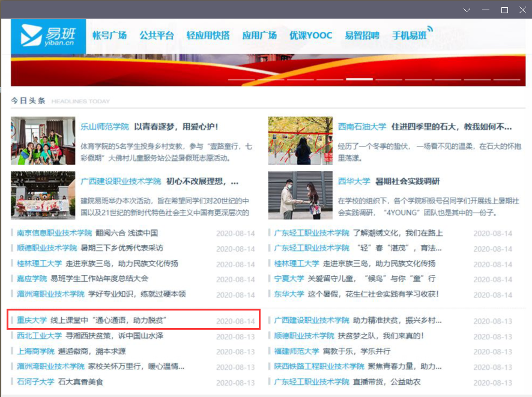532x397 pixels.
Task: Open article 暑期三下乡优秀代表采访
Action: (x=122, y=248)
